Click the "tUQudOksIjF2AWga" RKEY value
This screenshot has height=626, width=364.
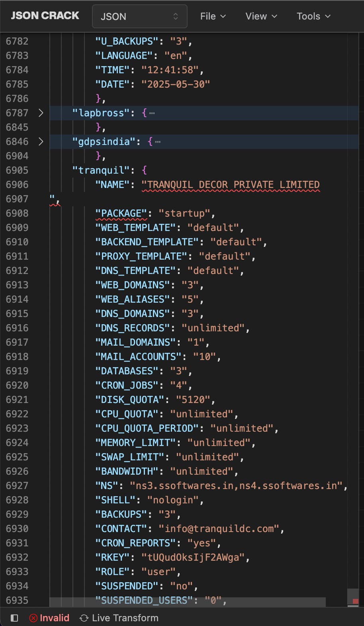pos(194,557)
